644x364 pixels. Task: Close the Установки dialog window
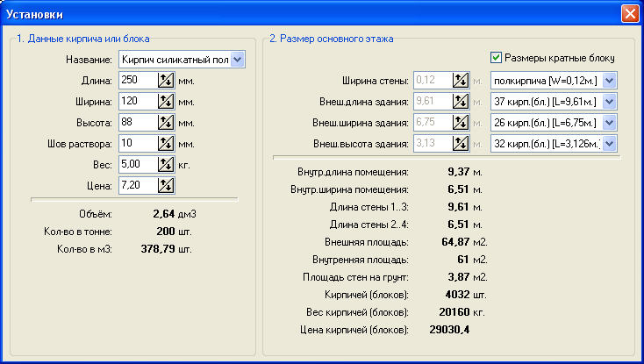coord(630,13)
